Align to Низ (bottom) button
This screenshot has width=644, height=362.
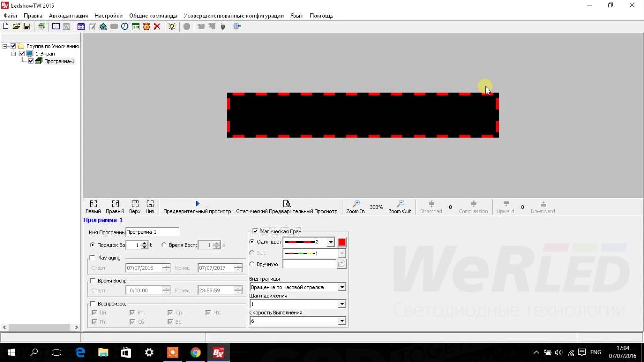click(x=150, y=207)
